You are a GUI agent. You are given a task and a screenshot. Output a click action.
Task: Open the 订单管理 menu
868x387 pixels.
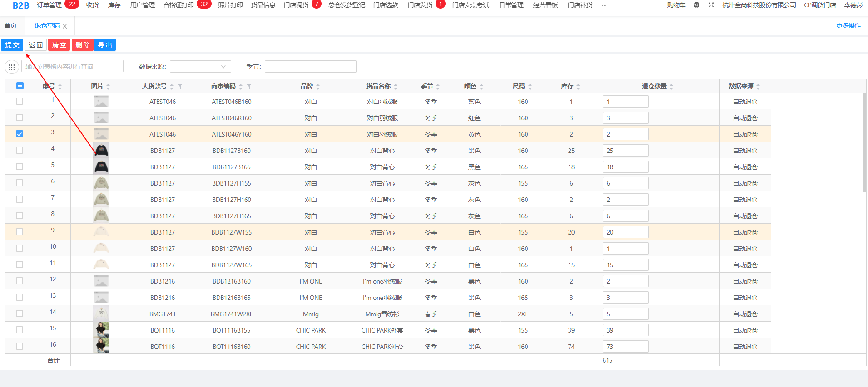(49, 5)
